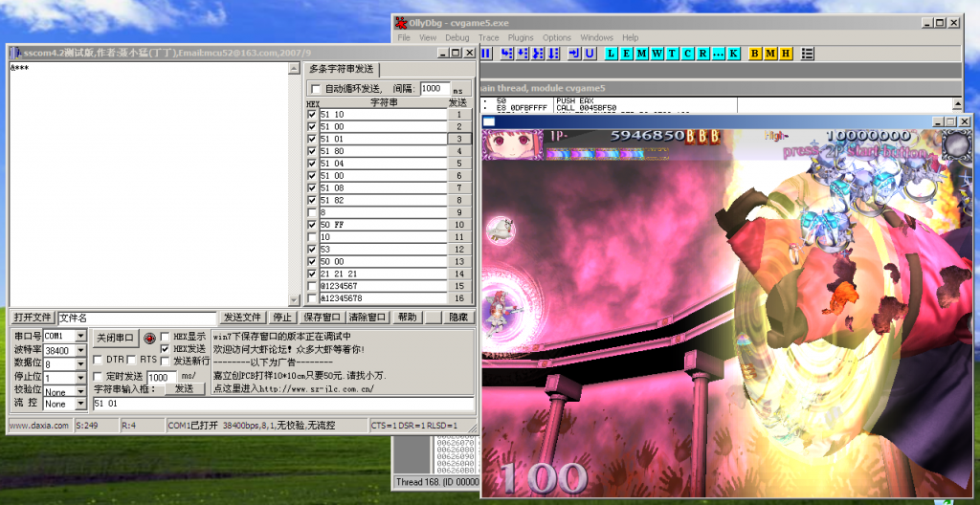Click 停止 stop button

point(282,318)
